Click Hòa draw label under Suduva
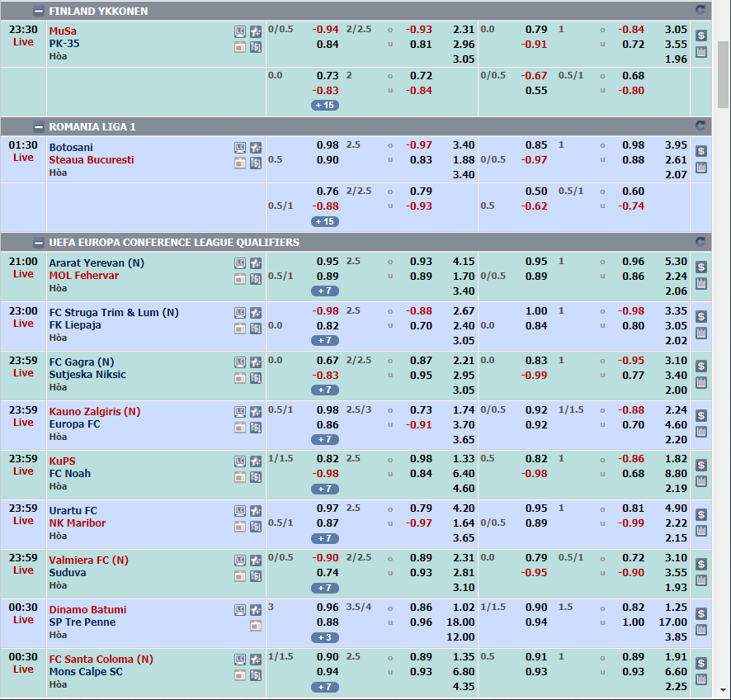Screen dimensions: 731x700 tap(58, 585)
